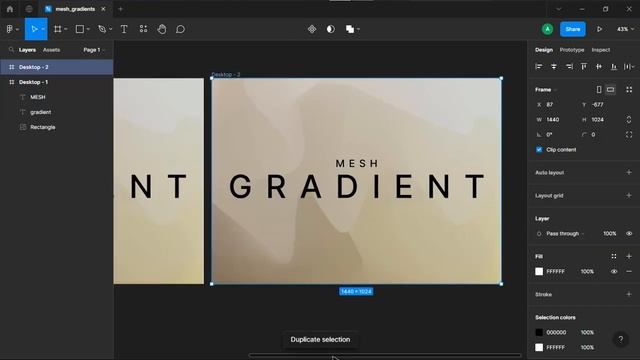
Task: Switch to the Inspect tab
Action: [x=601, y=50]
